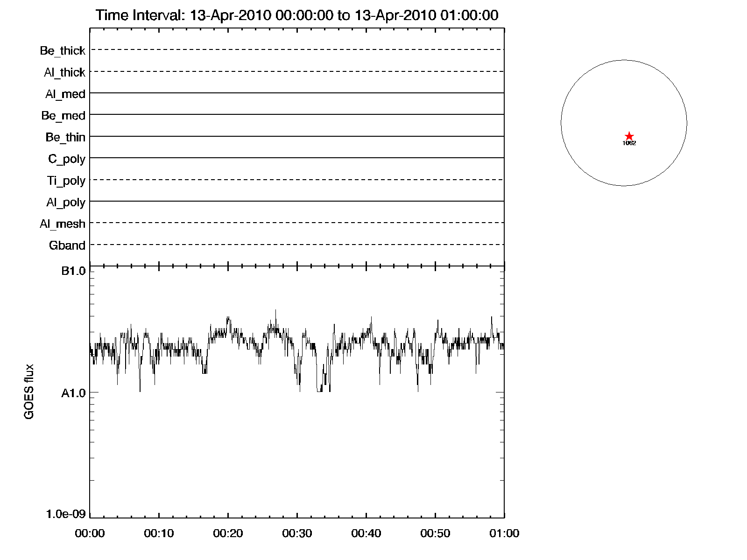This screenshot has width=747, height=560.
Task: Click the 1.0e-09 axis value label
Action: click(x=66, y=514)
